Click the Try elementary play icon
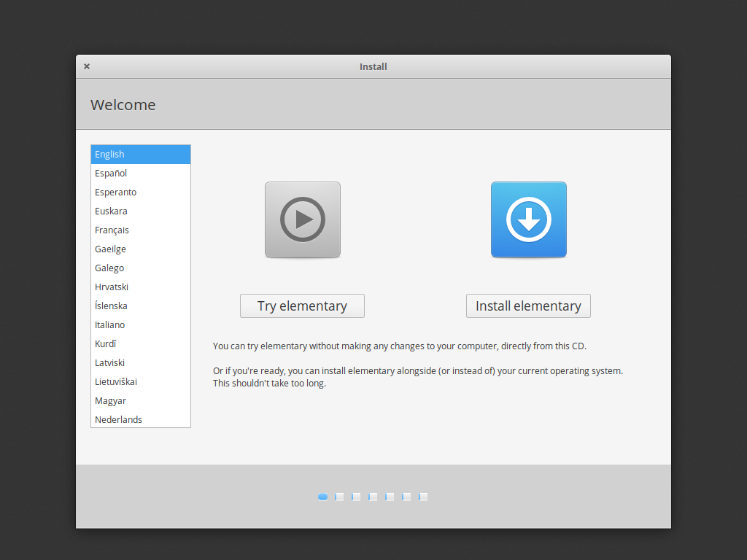Viewport: 747px width, 560px height. pos(302,219)
